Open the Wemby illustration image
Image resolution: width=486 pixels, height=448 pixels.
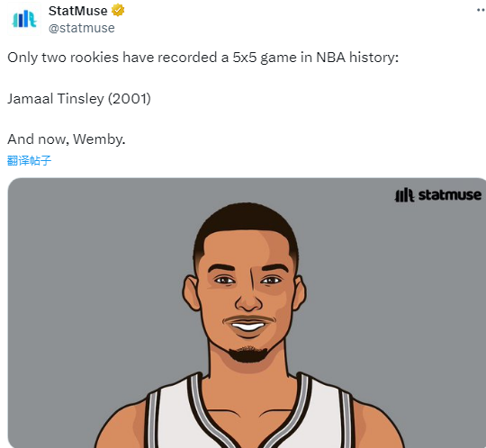(247, 313)
